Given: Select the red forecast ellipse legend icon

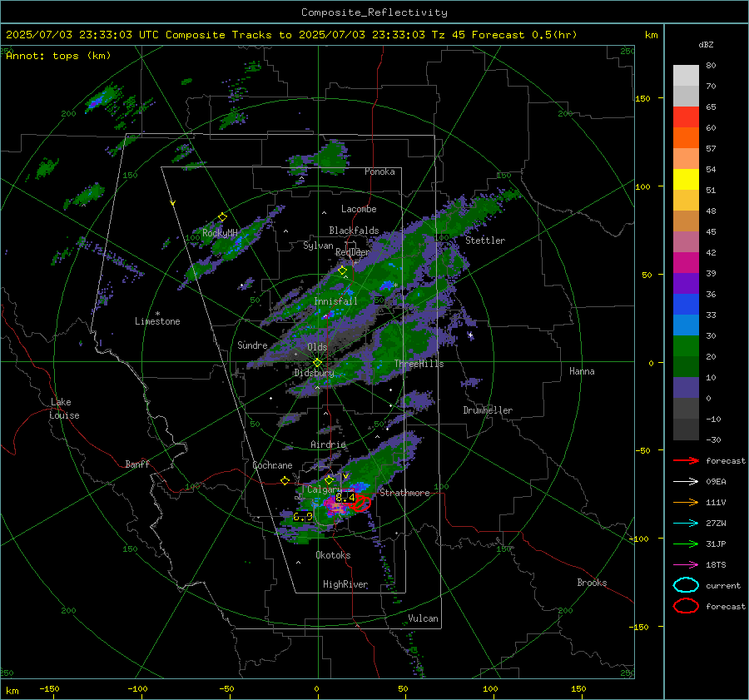Looking at the screenshot, I should [x=686, y=606].
